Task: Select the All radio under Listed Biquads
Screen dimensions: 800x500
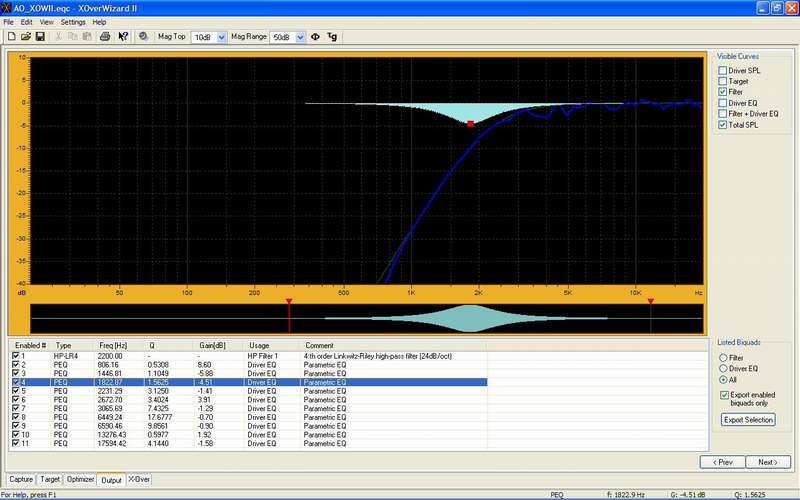Action: 723,380
